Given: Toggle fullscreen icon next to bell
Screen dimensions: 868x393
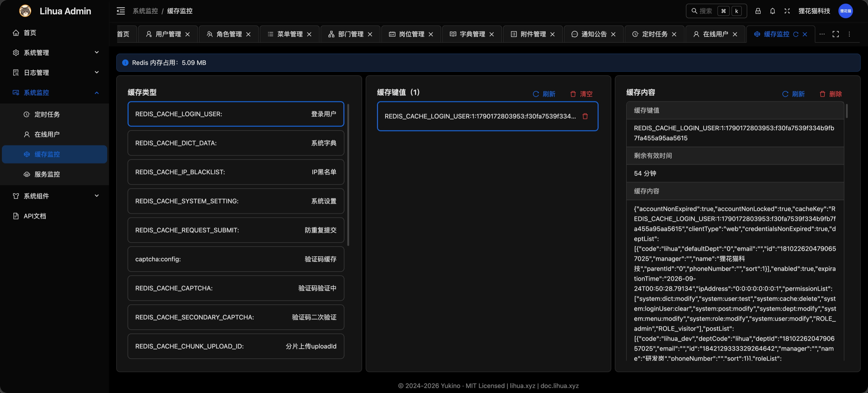Looking at the screenshot, I should (x=787, y=11).
